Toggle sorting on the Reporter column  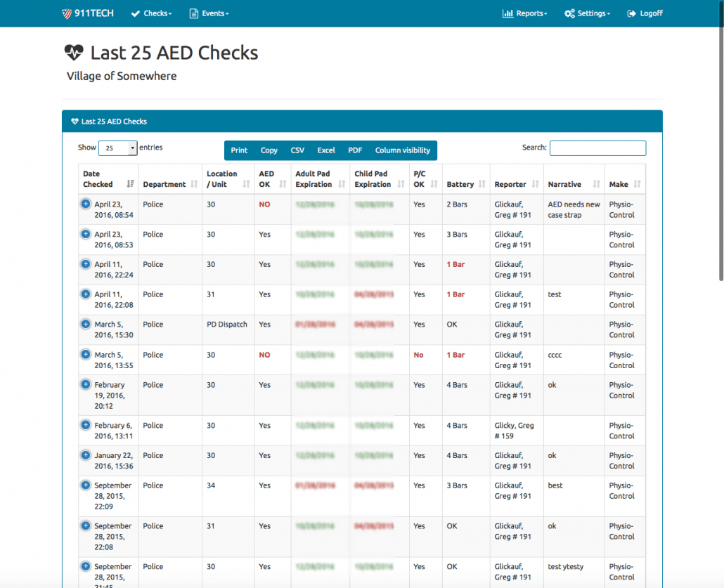coord(534,184)
